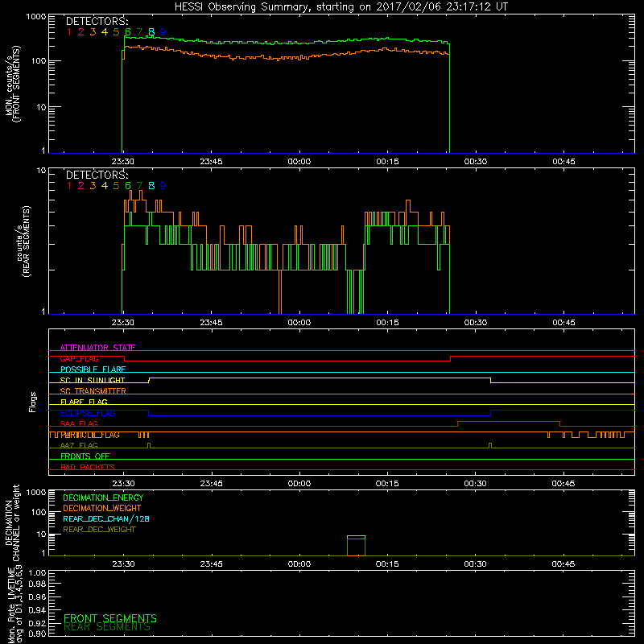Select orange detector 3 in front segments legend
The width and height of the screenshot is (644, 644).
pyautogui.click(x=93, y=32)
